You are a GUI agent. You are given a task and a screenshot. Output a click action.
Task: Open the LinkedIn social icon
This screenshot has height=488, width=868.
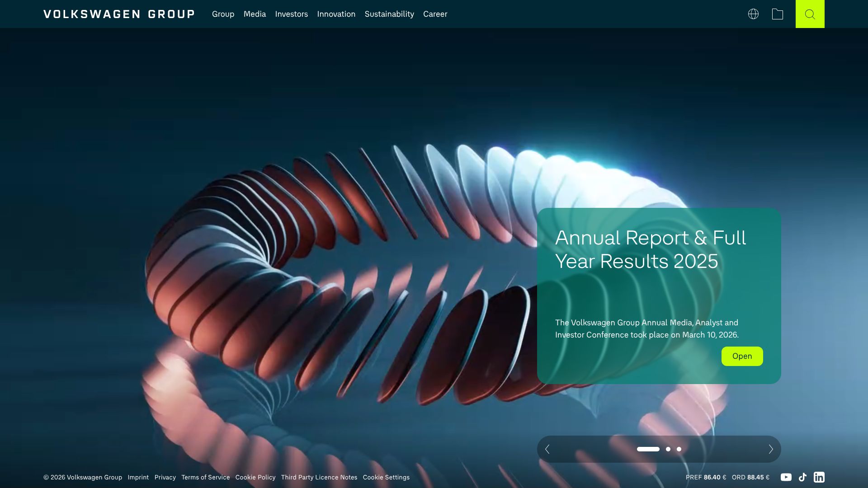click(x=819, y=477)
